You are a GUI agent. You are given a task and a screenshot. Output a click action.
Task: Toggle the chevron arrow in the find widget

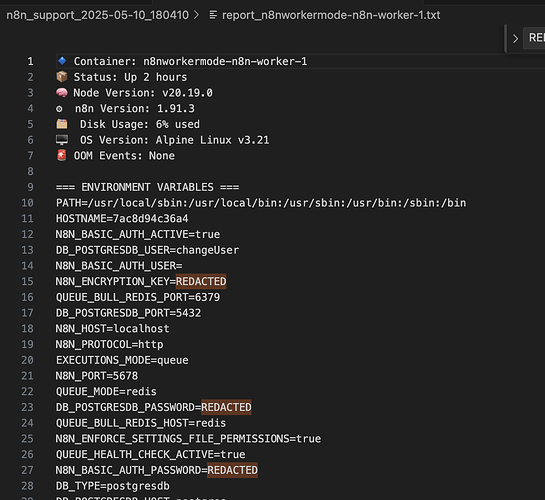click(x=515, y=38)
